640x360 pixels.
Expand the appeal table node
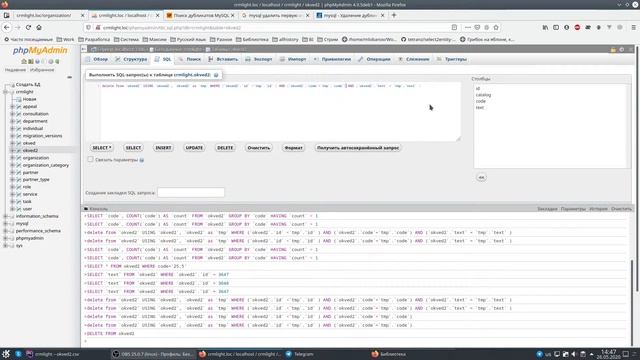[12, 107]
